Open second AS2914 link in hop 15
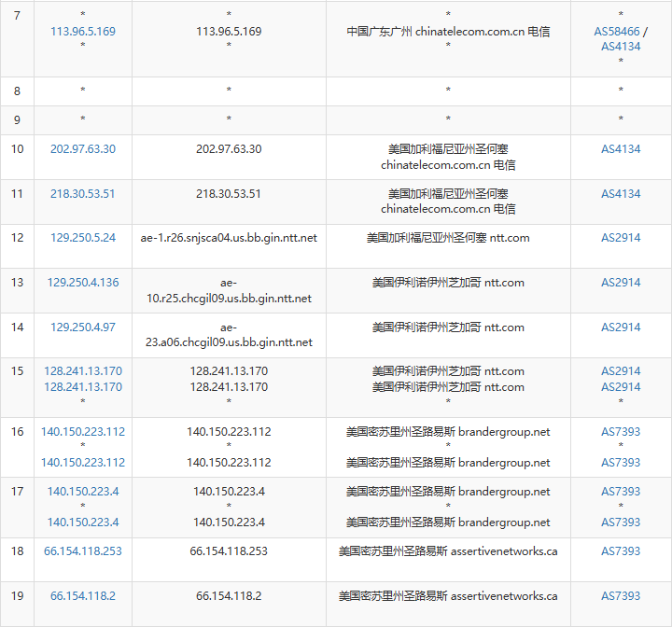The height and width of the screenshot is (627, 672). [x=621, y=386]
